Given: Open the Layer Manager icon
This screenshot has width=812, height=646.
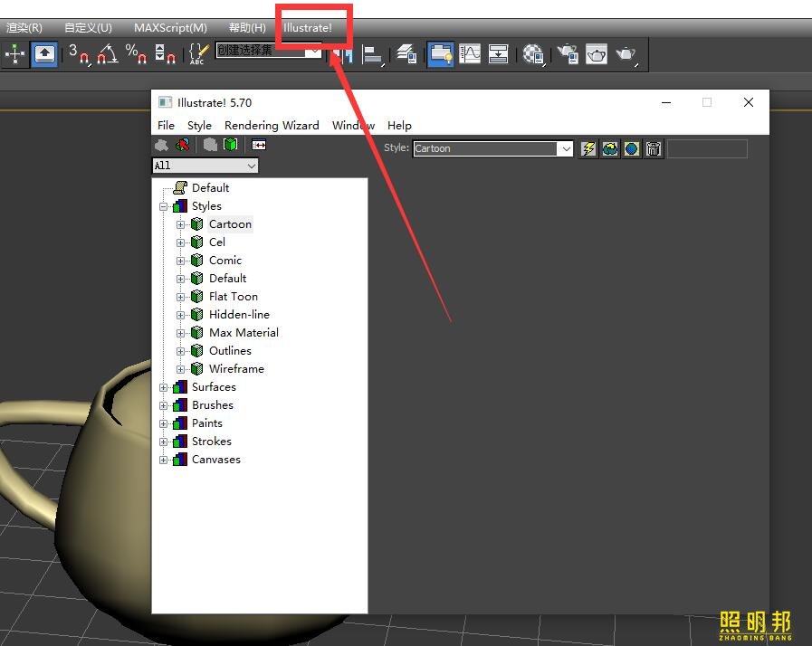Looking at the screenshot, I should 406,54.
